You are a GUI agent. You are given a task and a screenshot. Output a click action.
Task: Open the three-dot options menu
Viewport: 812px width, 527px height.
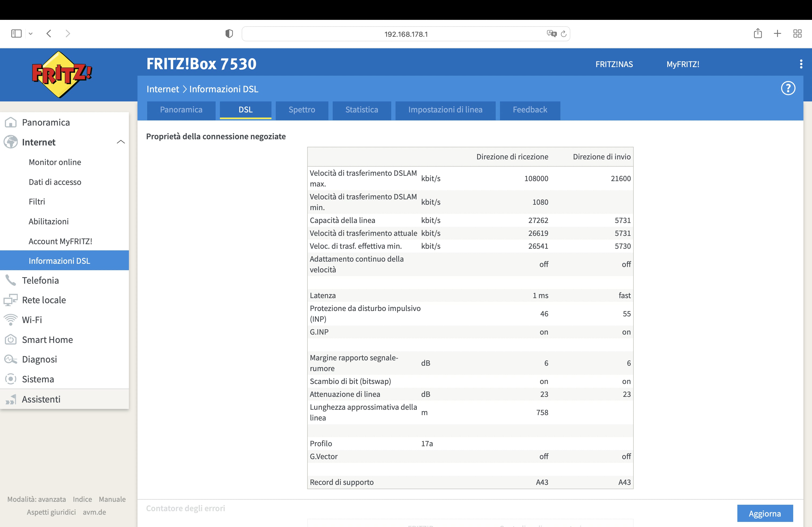pyautogui.click(x=801, y=64)
